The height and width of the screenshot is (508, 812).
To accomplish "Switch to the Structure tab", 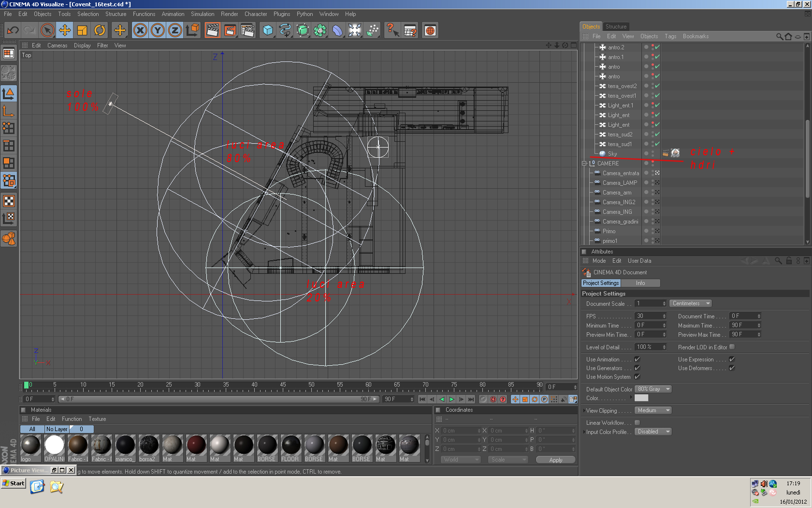I will click(616, 27).
